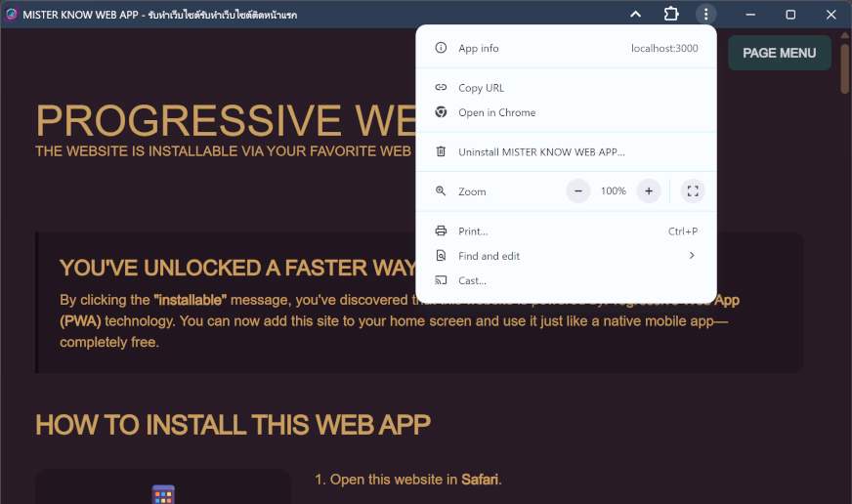The width and height of the screenshot is (852, 504).
Task: Click the App info circle icon
Action: (441, 48)
